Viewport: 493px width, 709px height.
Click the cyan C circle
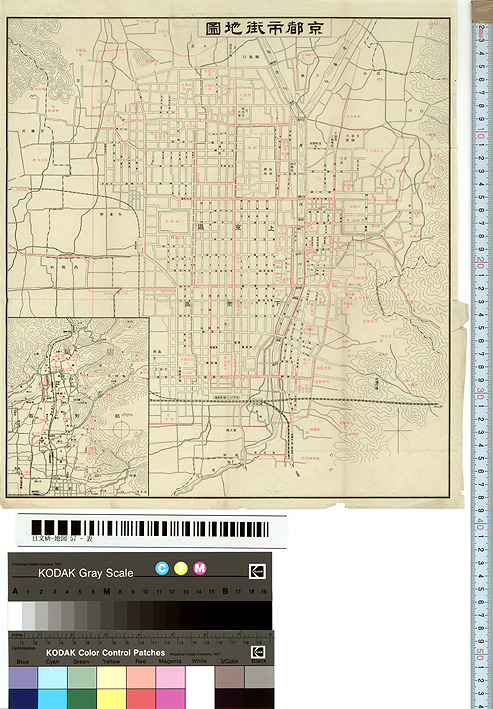tap(161, 568)
